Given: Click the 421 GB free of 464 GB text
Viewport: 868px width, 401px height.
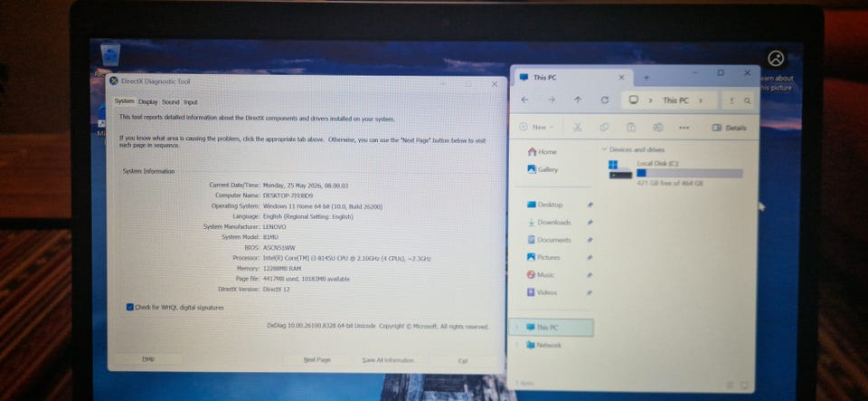Looking at the screenshot, I should pyautogui.click(x=670, y=183).
